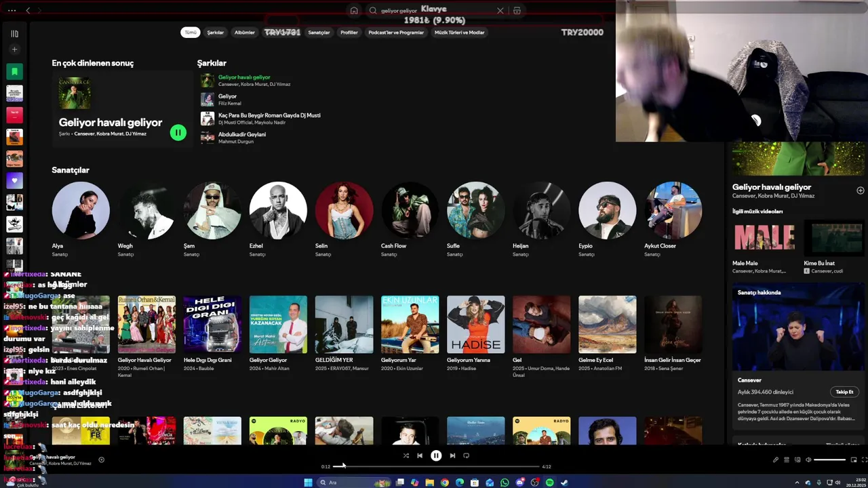868x488 pixels.
Task: Open GELDİĞİM YER album cover
Action: point(344,325)
